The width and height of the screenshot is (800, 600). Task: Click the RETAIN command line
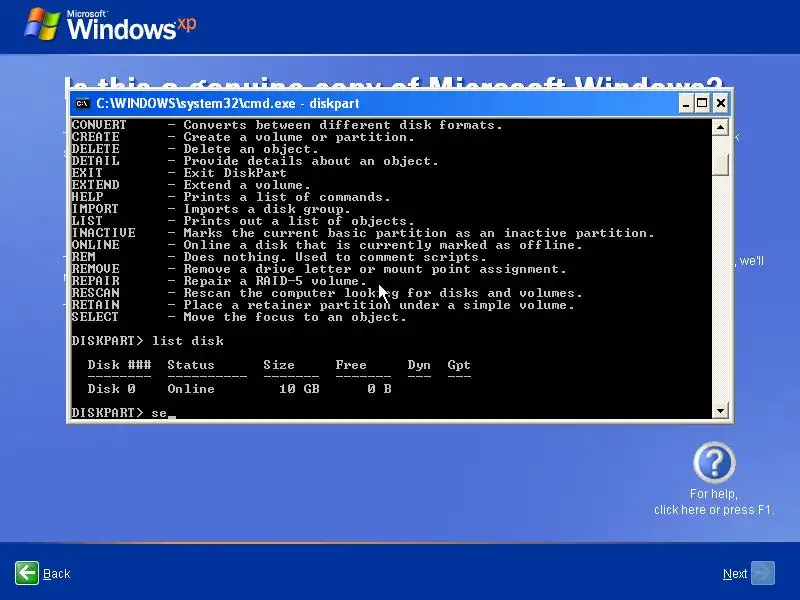coord(323,305)
